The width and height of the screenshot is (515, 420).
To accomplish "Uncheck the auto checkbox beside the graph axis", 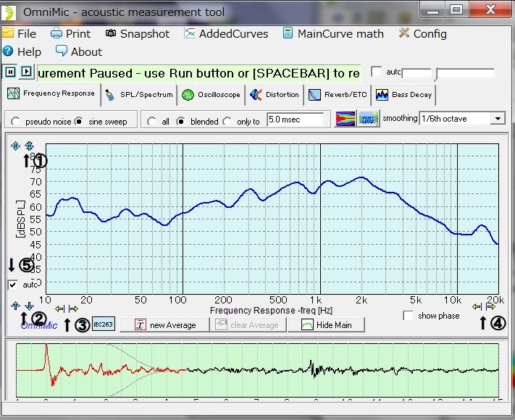I will (14, 285).
